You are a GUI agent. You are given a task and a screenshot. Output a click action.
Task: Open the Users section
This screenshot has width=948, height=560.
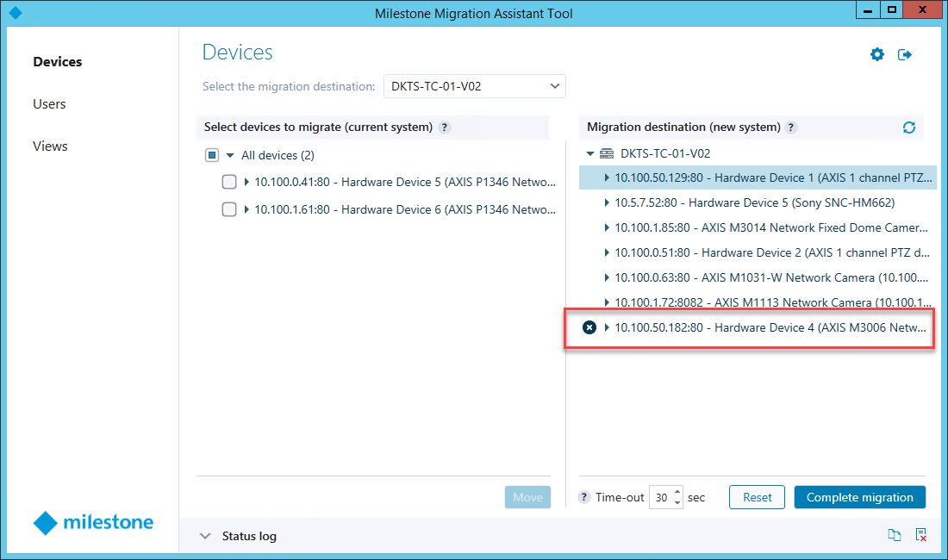[x=49, y=104]
